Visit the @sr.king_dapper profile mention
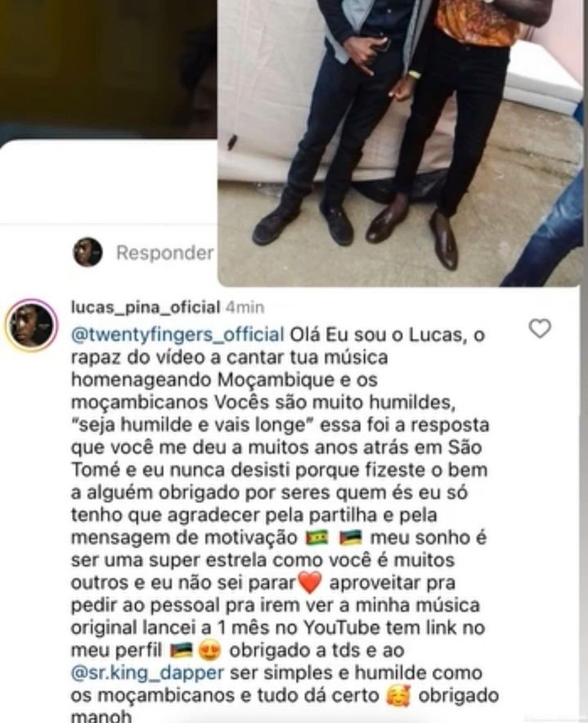 tap(147, 673)
